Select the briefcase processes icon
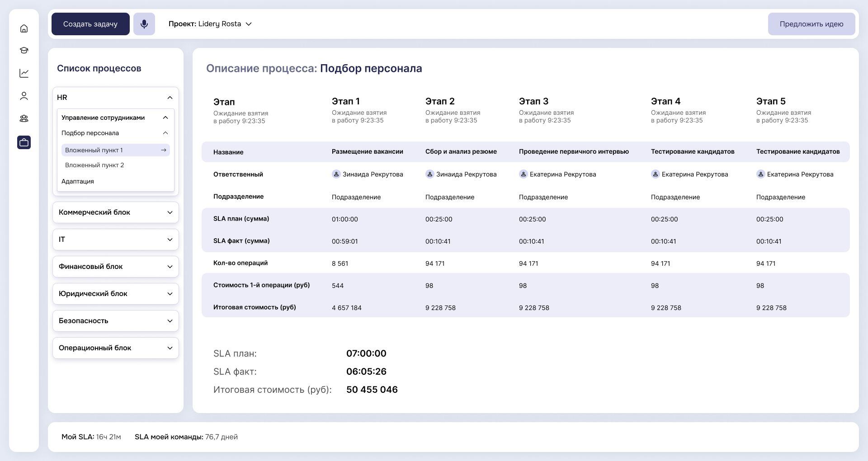This screenshot has width=868, height=461. pyautogui.click(x=24, y=142)
